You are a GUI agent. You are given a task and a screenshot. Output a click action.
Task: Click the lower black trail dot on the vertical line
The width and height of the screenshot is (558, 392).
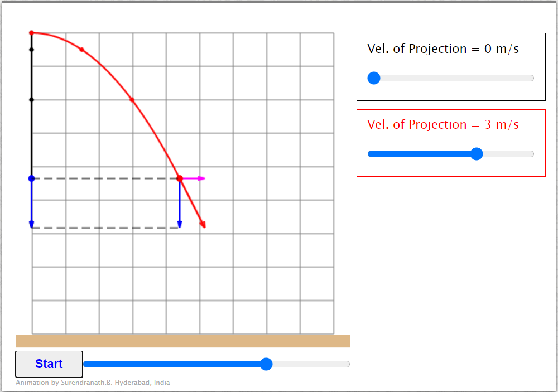(31, 100)
